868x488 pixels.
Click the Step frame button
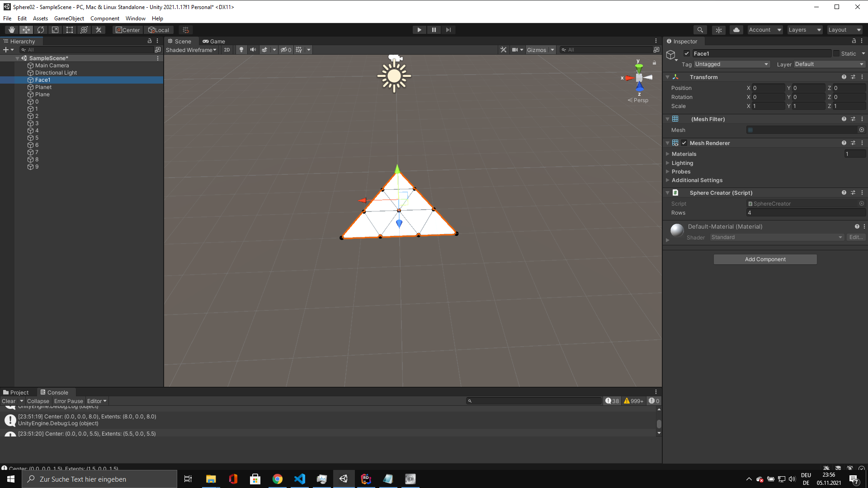click(448, 30)
